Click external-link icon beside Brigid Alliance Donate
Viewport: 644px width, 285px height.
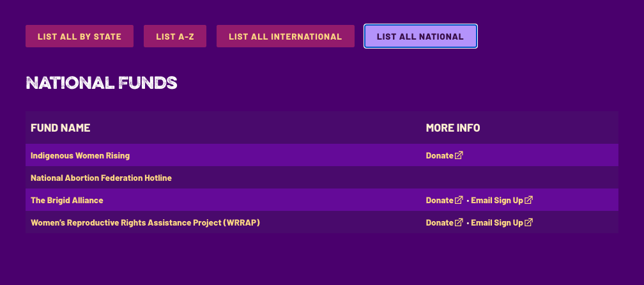click(x=459, y=200)
